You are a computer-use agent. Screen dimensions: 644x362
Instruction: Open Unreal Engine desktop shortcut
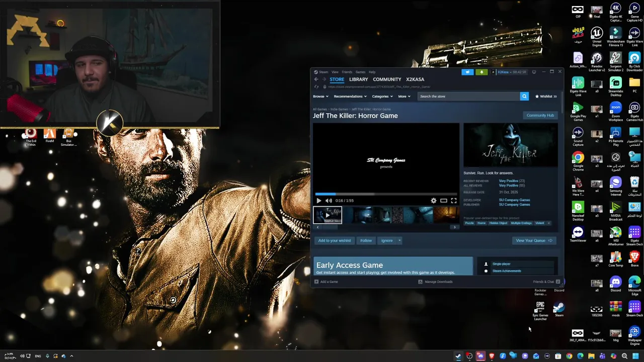click(597, 37)
